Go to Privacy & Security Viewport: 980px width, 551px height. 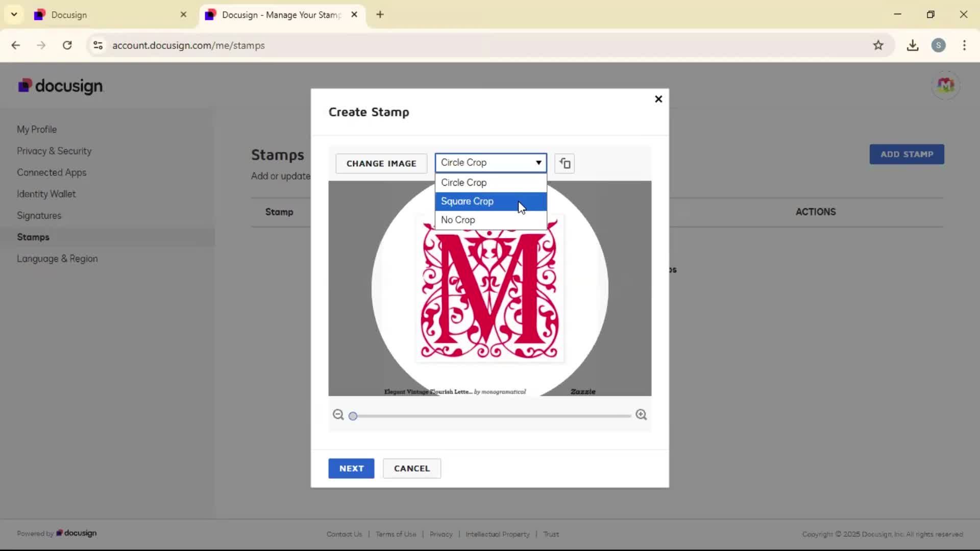tap(54, 151)
